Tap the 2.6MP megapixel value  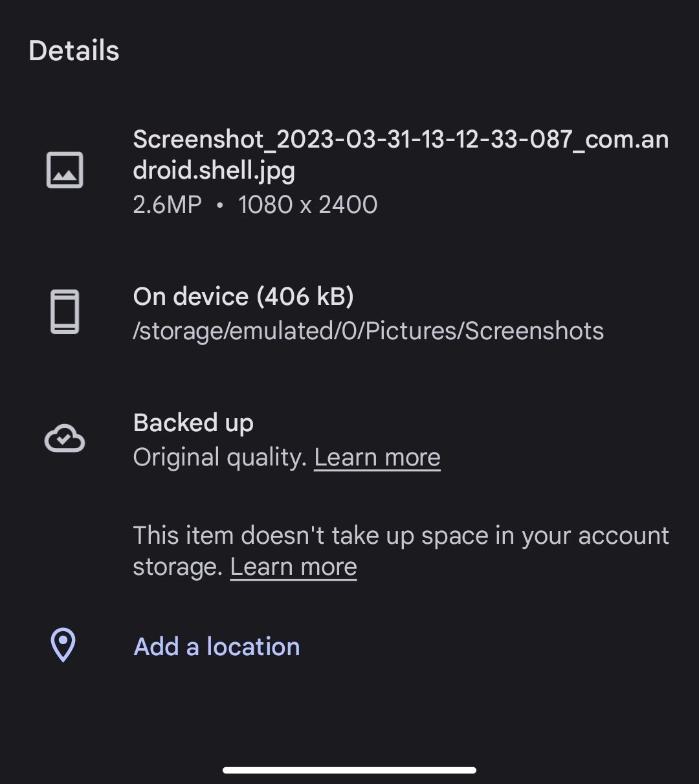pyautogui.click(x=167, y=205)
